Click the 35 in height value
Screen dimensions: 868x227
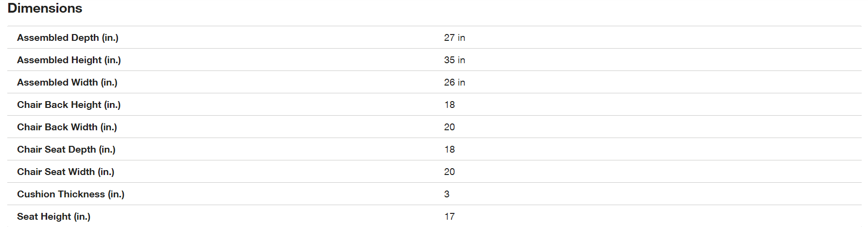pos(454,60)
